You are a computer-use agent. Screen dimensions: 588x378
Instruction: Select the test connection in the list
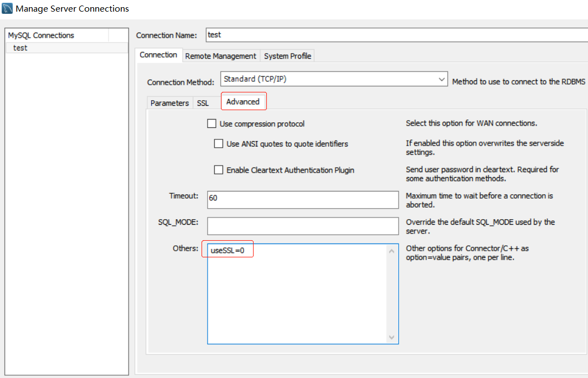(67, 48)
